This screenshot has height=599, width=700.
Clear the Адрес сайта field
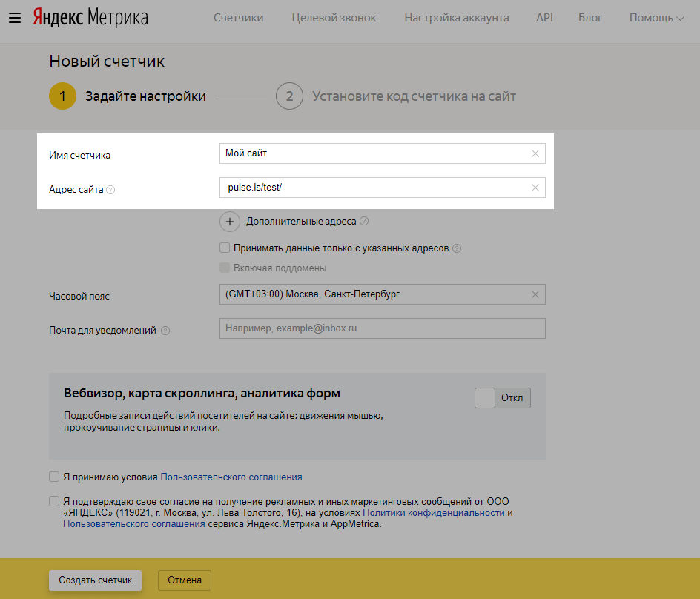(x=535, y=188)
